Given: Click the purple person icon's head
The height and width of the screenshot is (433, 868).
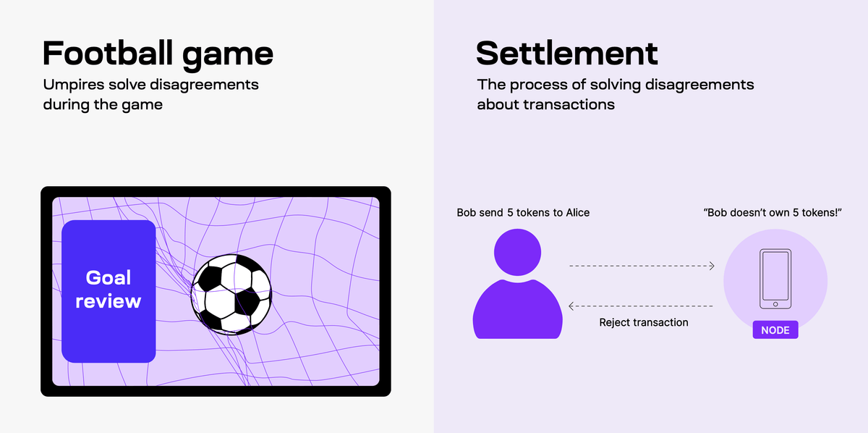Looking at the screenshot, I should point(518,253).
